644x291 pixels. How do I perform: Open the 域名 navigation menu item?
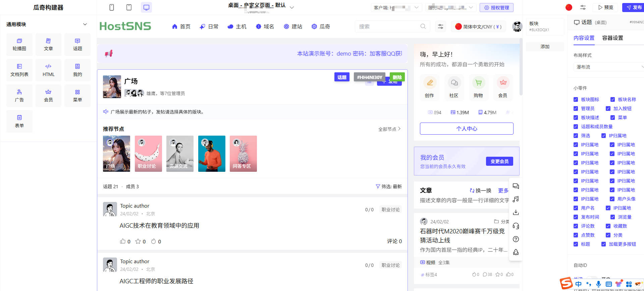click(x=265, y=26)
